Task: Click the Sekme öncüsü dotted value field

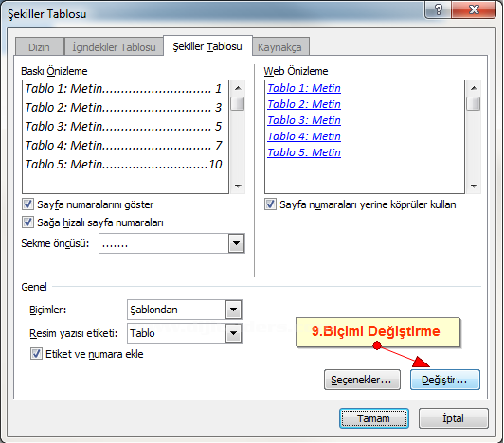Action: point(164,243)
